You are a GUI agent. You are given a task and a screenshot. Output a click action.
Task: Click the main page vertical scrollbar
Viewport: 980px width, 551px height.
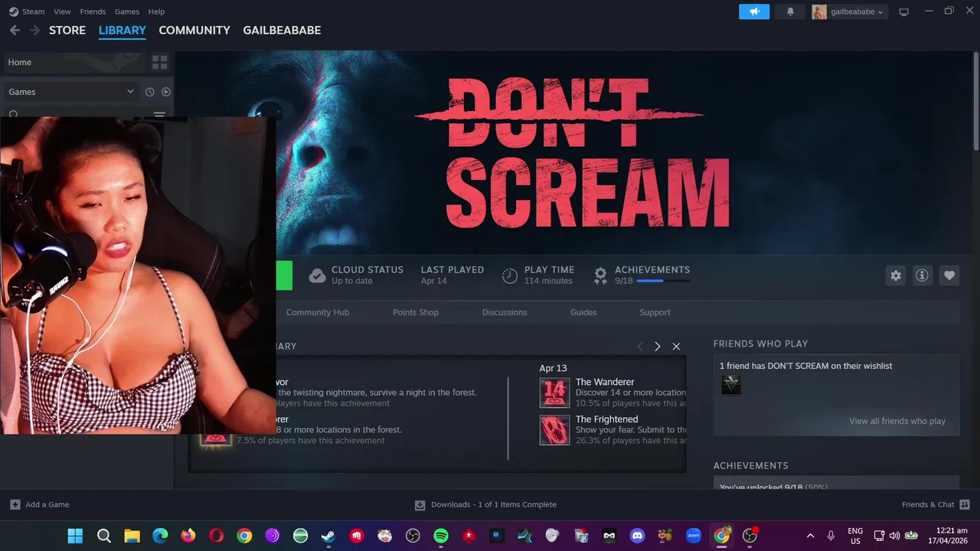click(x=976, y=101)
